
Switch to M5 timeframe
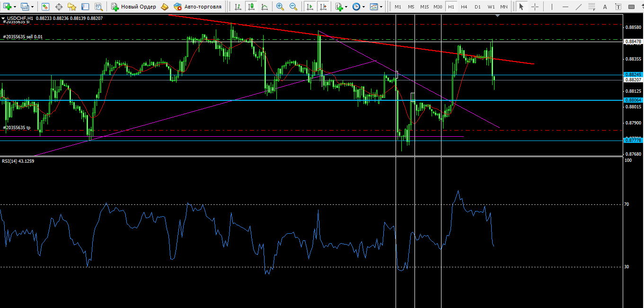click(411, 7)
